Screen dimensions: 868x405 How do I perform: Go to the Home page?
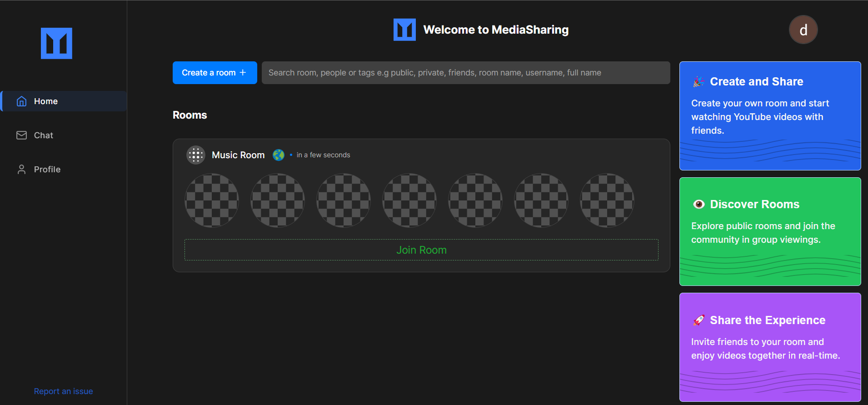click(64, 101)
